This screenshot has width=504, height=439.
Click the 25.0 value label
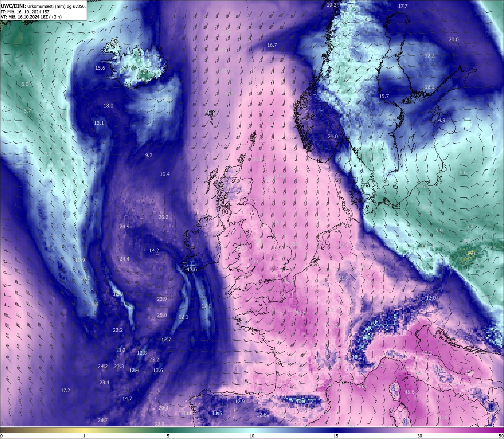[162, 315]
